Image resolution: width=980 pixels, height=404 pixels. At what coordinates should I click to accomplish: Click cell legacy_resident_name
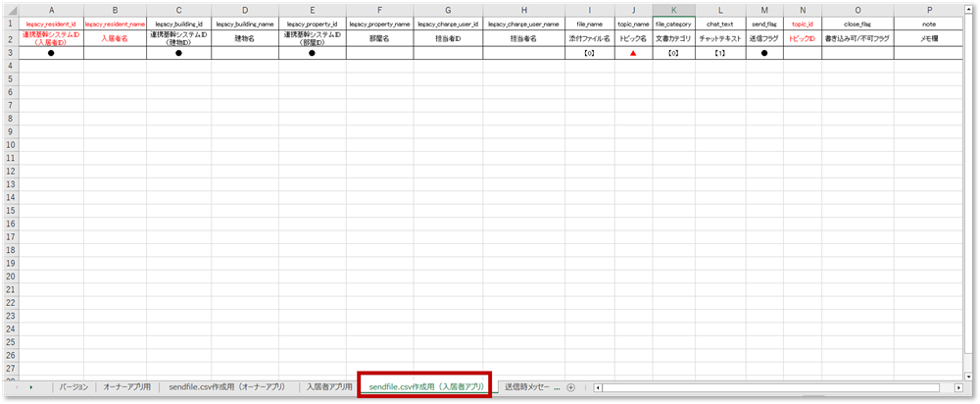(x=115, y=24)
